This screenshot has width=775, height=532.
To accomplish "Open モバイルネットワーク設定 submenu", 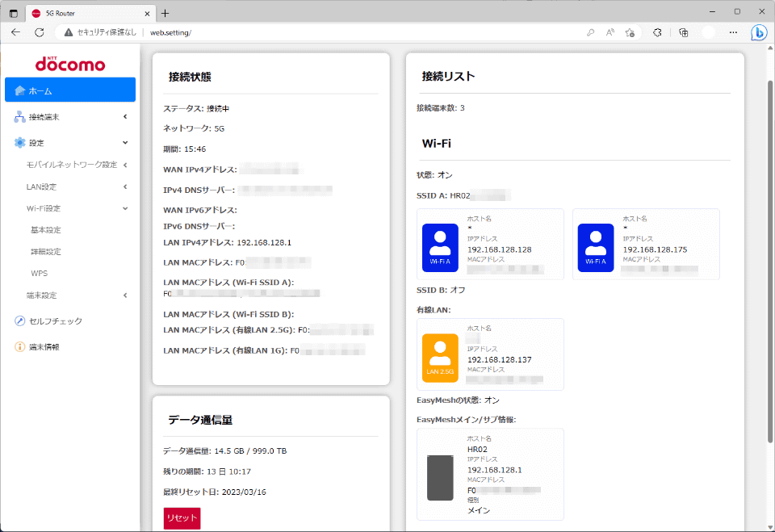I will pyautogui.click(x=72, y=165).
